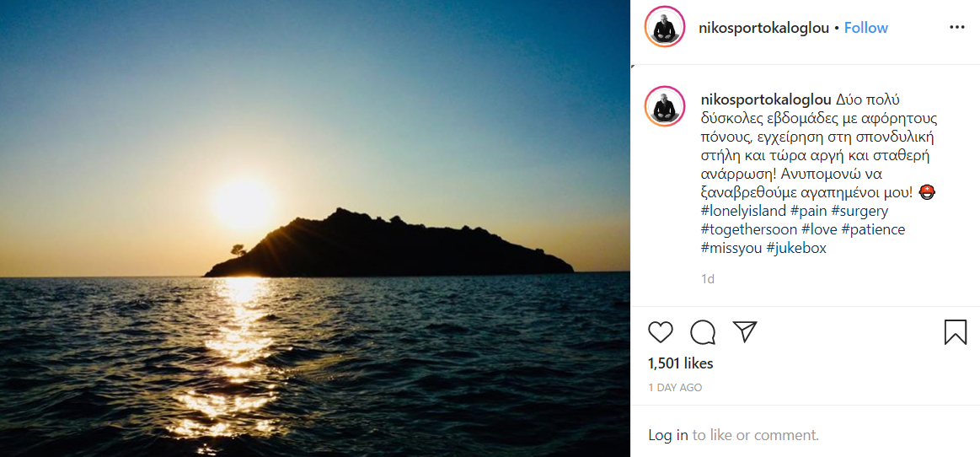Open the three-dot more options menu
Viewport: 980px width, 457px height.
click(956, 27)
